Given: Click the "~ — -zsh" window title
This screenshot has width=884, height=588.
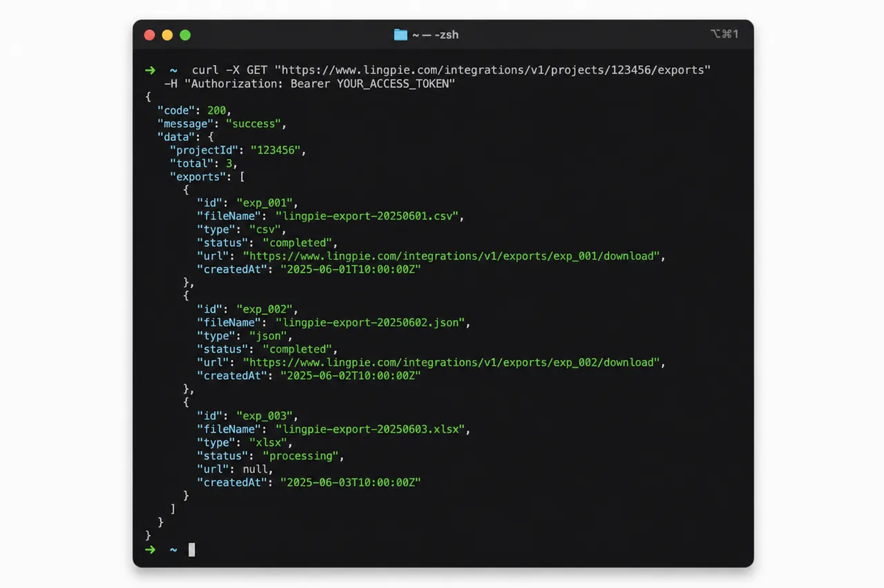Looking at the screenshot, I should click(x=435, y=35).
